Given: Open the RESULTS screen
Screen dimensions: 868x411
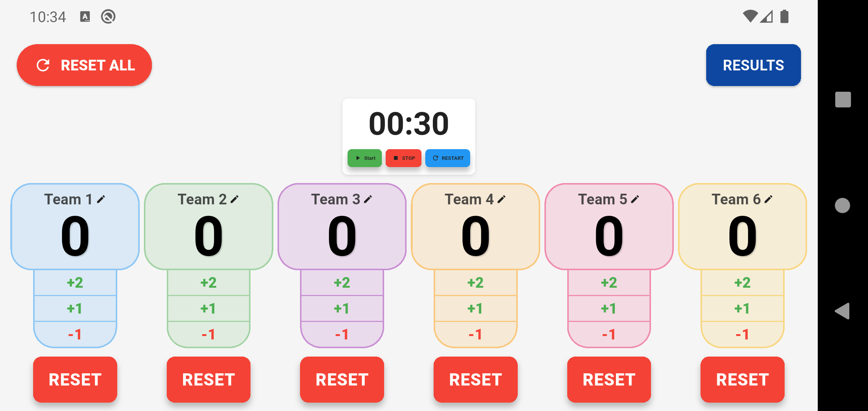Looking at the screenshot, I should pyautogui.click(x=753, y=65).
